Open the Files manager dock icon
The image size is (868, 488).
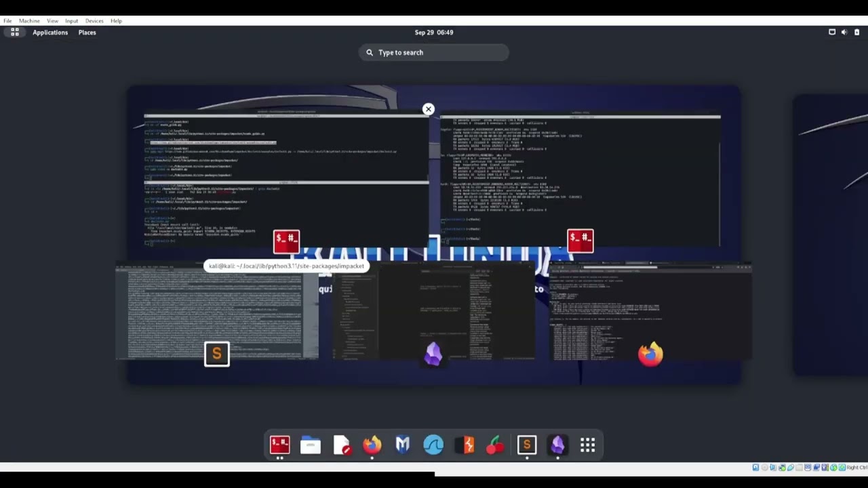click(311, 445)
